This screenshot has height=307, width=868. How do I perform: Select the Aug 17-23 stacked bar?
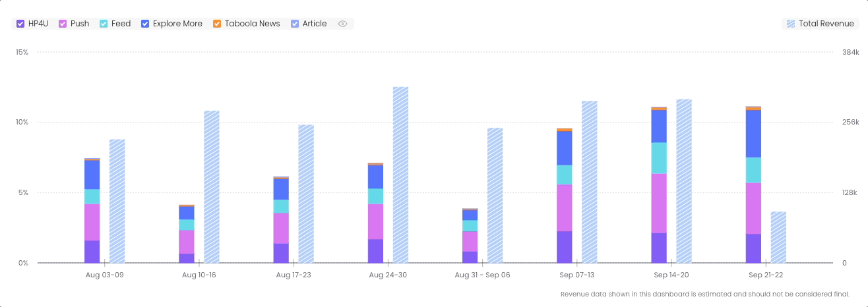click(281, 220)
